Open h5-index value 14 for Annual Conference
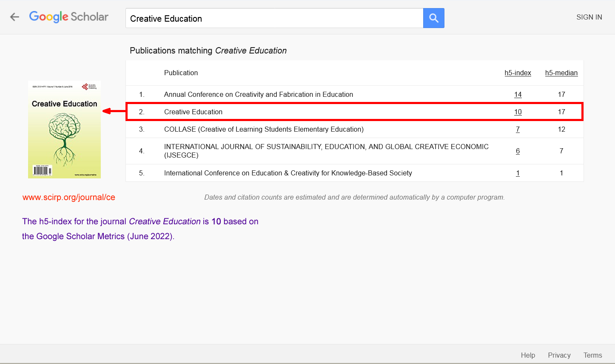615x364 pixels. (x=518, y=94)
